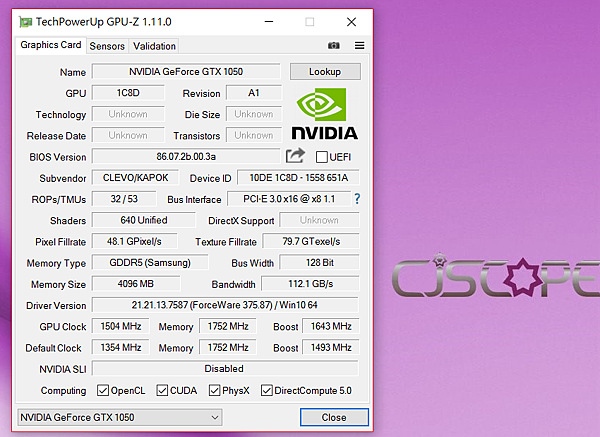Click the DirectX Support field showing Unknown
The height and width of the screenshot is (437, 600).
point(319,220)
